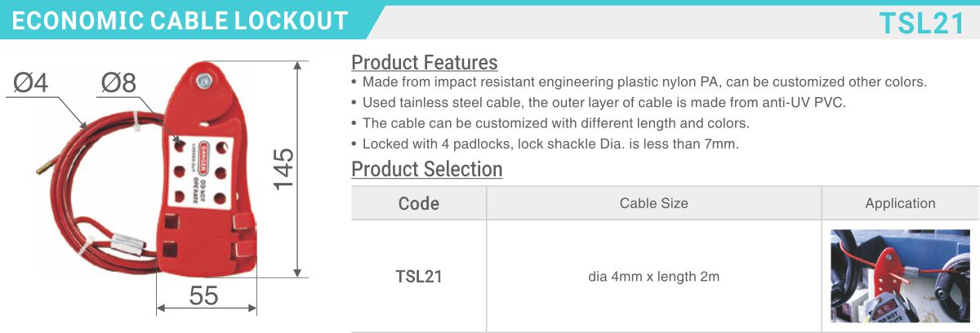Click the Ø4 cable diameter label

[32, 83]
